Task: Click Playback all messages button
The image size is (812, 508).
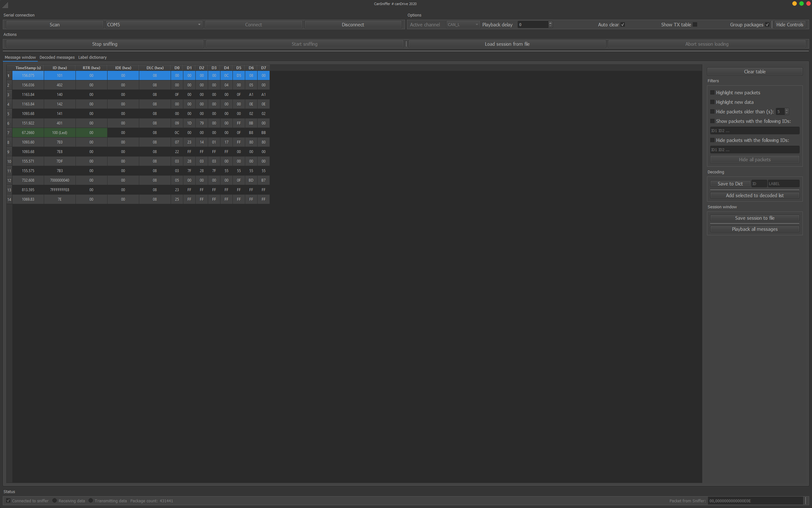Action: click(755, 229)
